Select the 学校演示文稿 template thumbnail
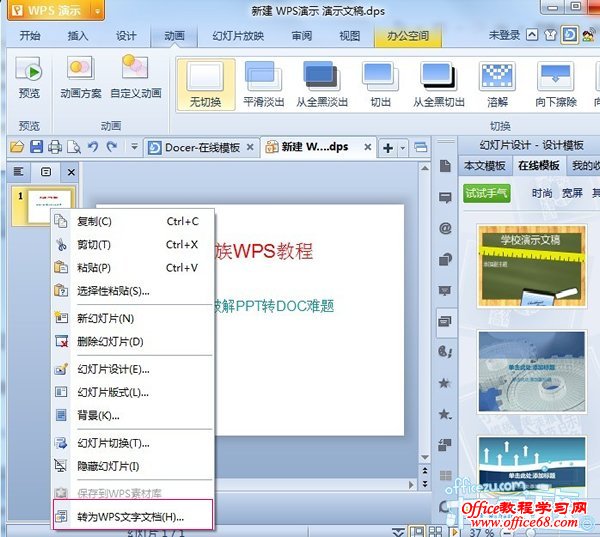This screenshot has width=600, height=537. (532, 266)
